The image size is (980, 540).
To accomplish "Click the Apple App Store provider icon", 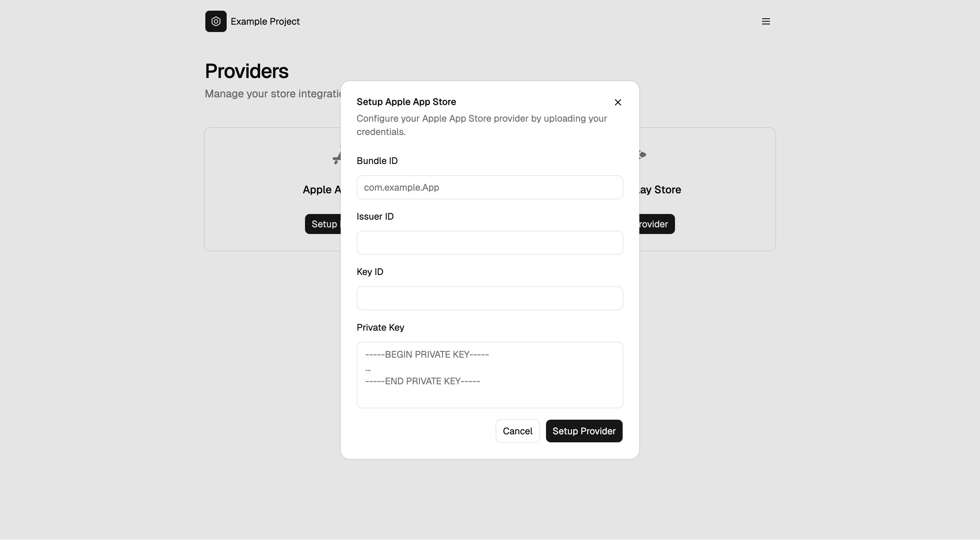I will pos(337,155).
